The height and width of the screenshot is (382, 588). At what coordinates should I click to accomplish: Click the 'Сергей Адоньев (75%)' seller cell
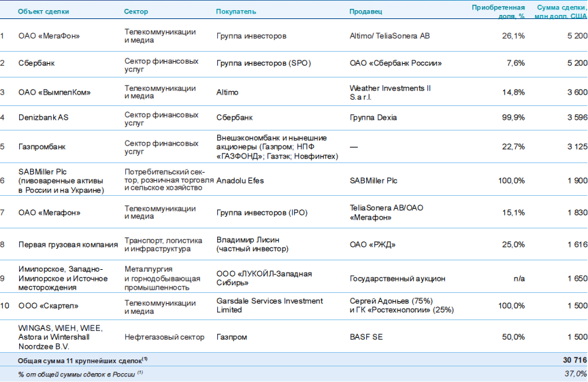coord(402,306)
